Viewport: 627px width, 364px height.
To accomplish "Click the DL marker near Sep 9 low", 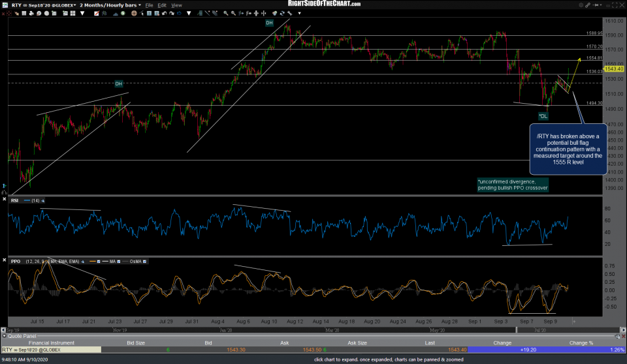I will tap(543, 116).
